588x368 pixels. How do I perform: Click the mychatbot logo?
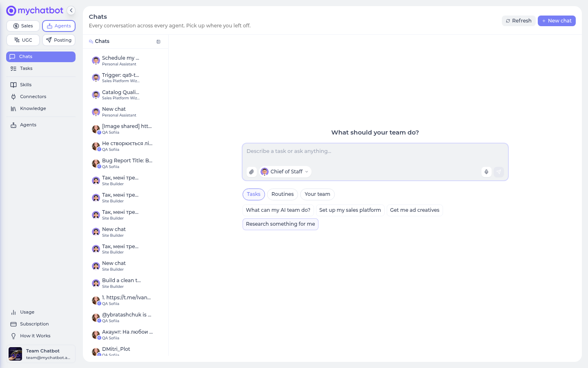click(x=35, y=11)
